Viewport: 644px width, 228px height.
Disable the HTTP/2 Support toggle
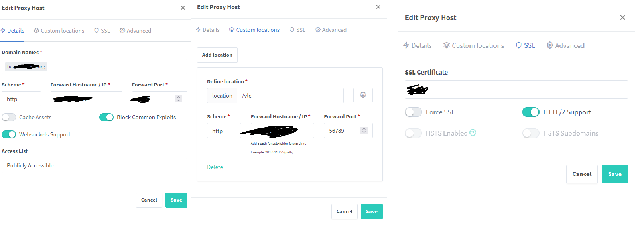tap(531, 112)
